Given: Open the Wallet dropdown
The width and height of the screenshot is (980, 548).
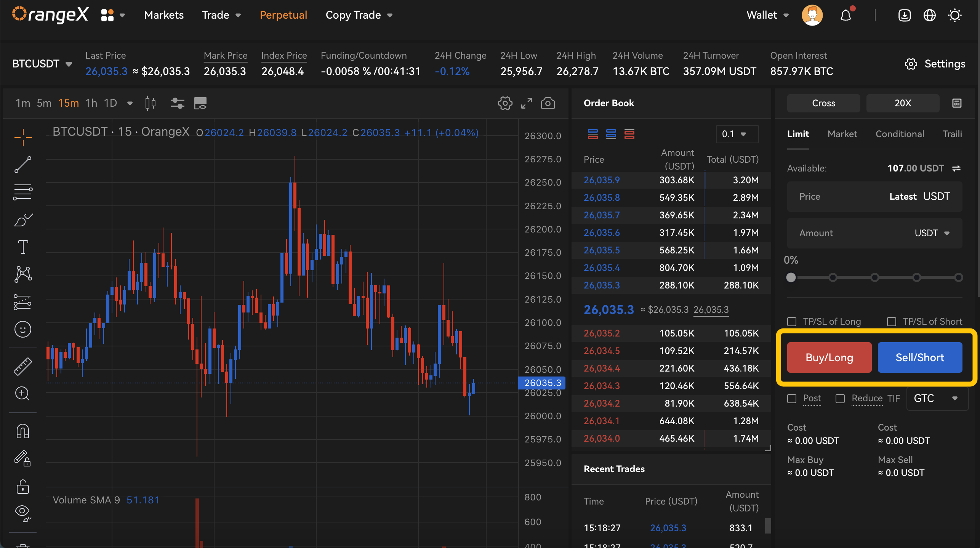Looking at the screenshot, I should point(767,15).
